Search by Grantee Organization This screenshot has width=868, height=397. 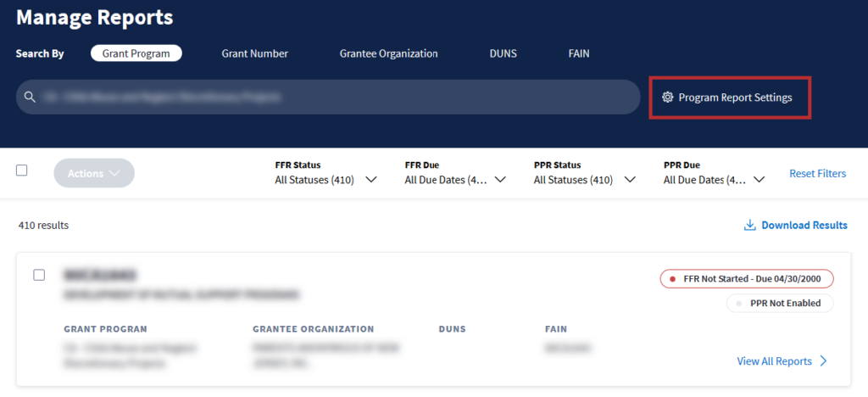pyautogui.click(x=388, y=53)
